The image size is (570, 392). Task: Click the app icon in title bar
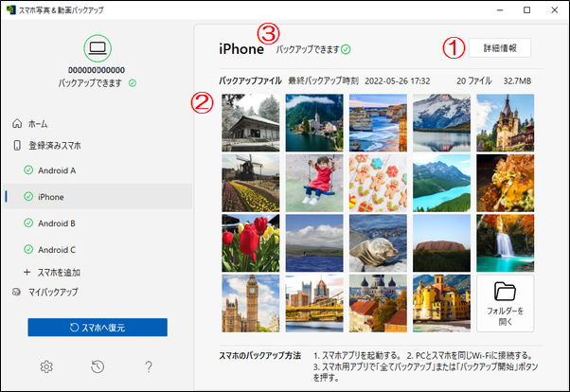pos(11,9)
